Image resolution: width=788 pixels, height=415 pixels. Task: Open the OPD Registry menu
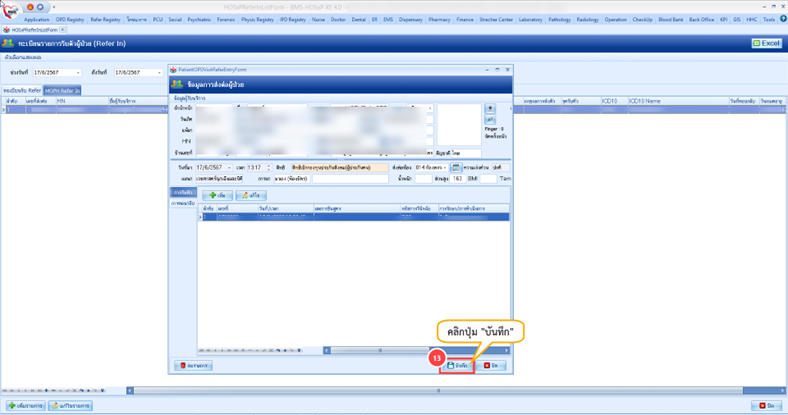point(70,20)
